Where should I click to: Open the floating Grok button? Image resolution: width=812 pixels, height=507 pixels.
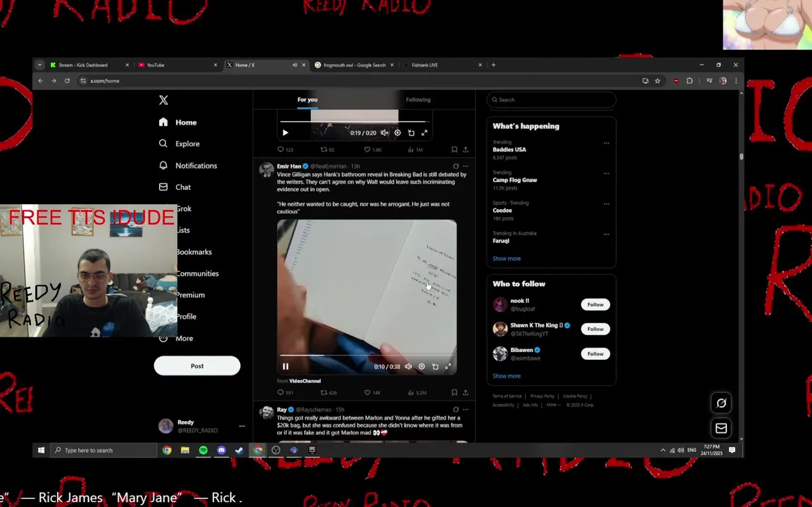tap(721, 403)
